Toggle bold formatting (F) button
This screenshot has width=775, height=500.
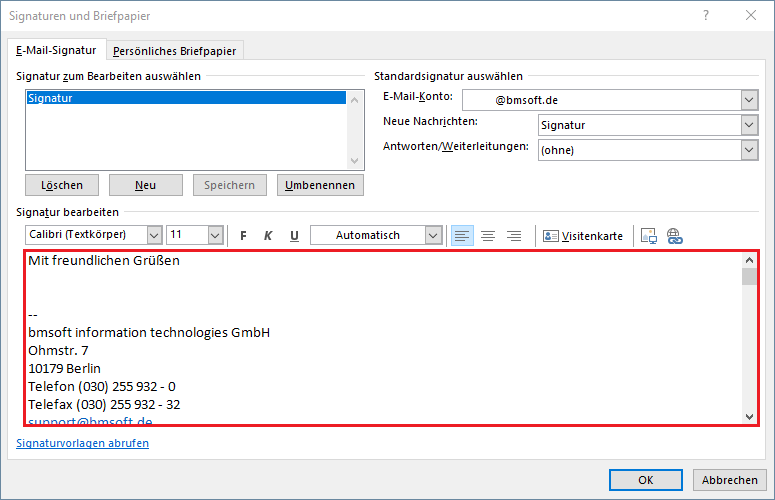click(x=243, y=236)
